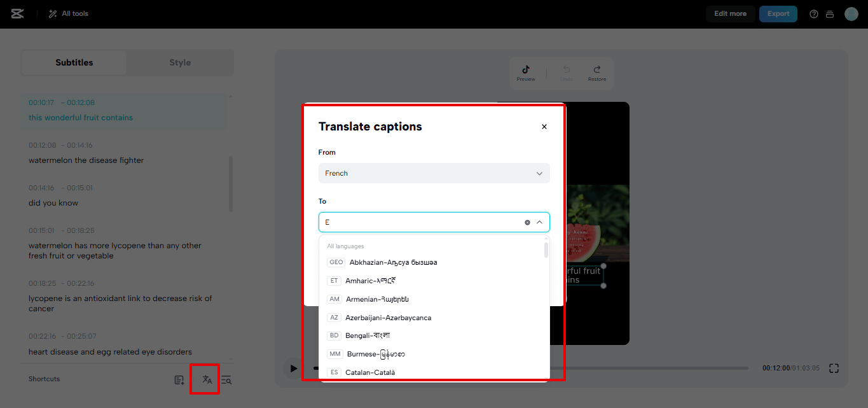Select the Translate captions tool icon
Viewport: 868px width, 408px height.
pos(205,379)
